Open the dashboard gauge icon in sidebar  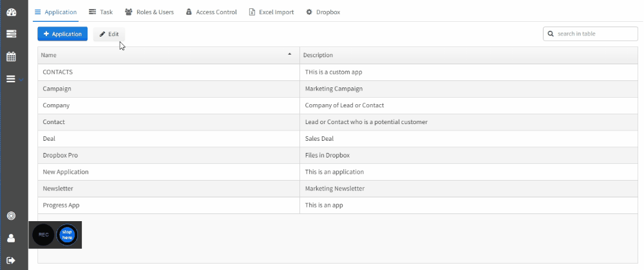click(x=11, y=12)
